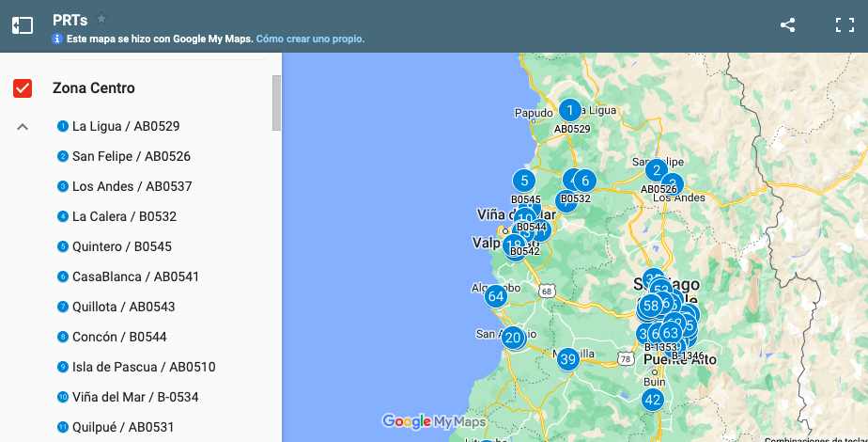Click map marker 63 in Santiago
The height and width of the screenshot is (442, 868).
pyautogui.click(x=671, y=333)
